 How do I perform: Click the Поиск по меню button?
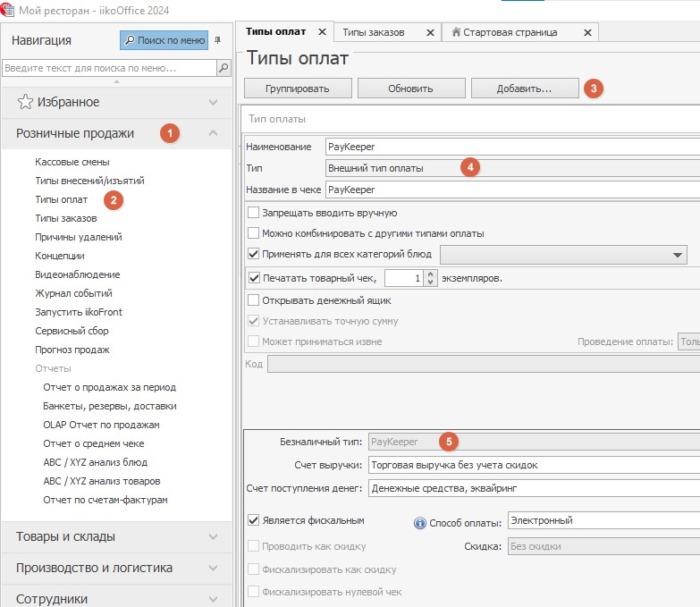164,40
